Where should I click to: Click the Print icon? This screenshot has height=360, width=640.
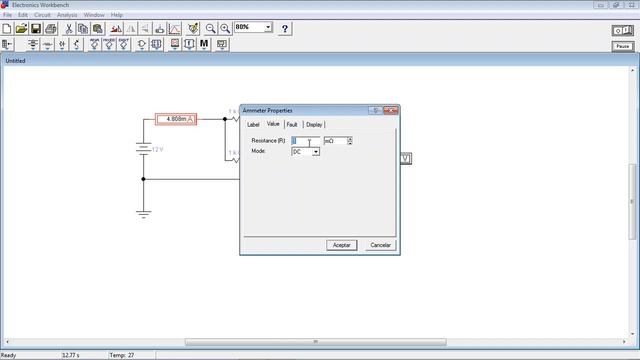click(x=51, y=29)
